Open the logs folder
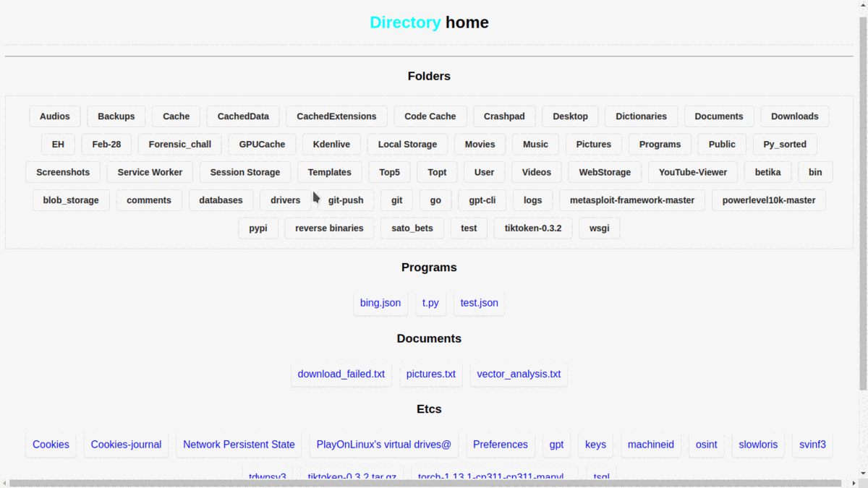This screenshot has width=868, height=488. pyautogui.click(x=533, y=200)
